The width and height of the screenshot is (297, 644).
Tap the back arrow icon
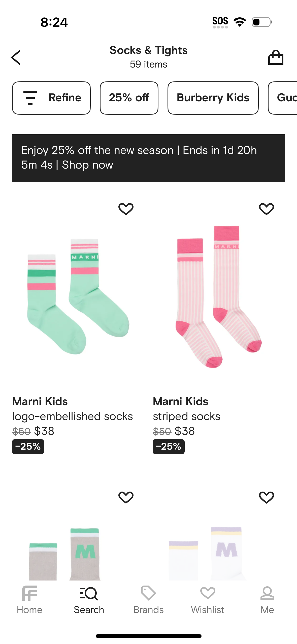pyautogui.click(x=16, y=57)
